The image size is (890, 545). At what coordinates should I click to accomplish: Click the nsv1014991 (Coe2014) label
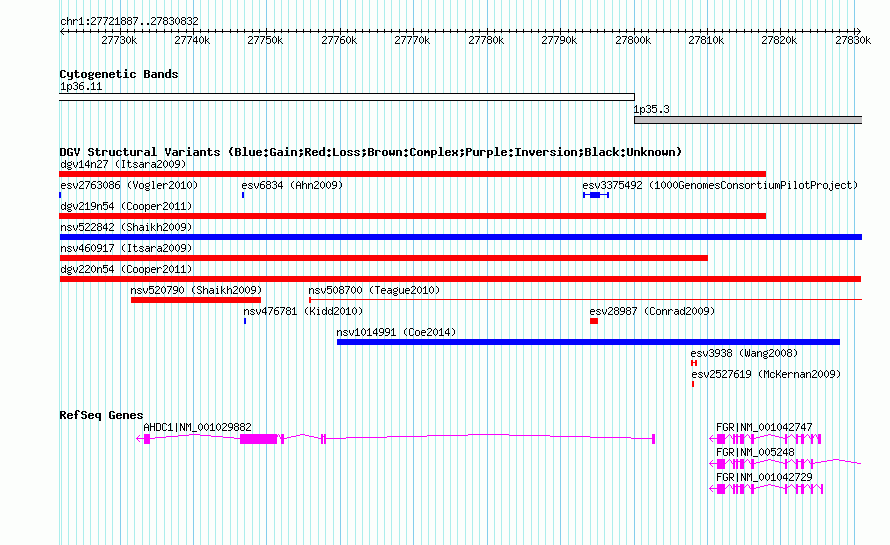396,332
